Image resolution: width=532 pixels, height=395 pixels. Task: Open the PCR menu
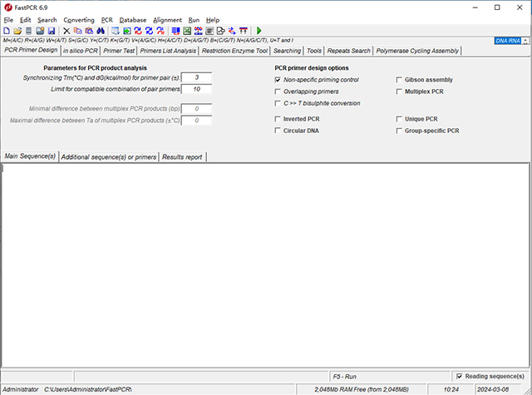(x=107, y=20)
